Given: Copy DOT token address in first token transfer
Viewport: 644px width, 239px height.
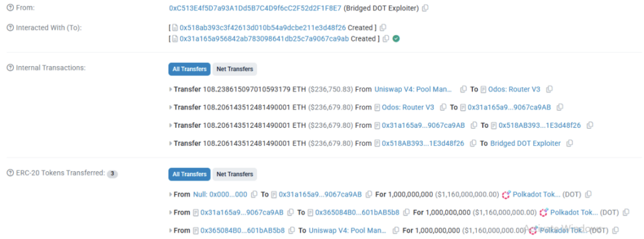Looking at the screenshot, I should (x=588, y=194).
